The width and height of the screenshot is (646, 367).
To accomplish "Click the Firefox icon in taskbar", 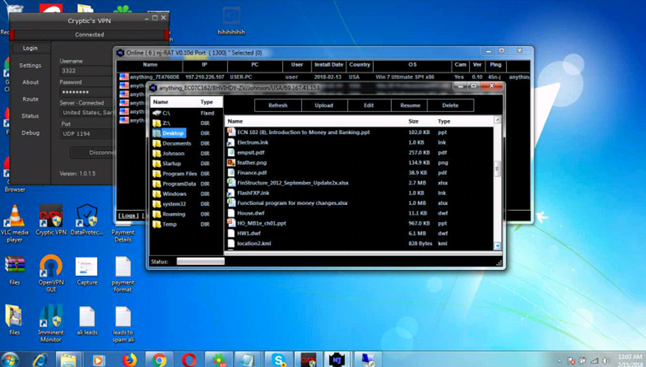I will coord(129,360).
